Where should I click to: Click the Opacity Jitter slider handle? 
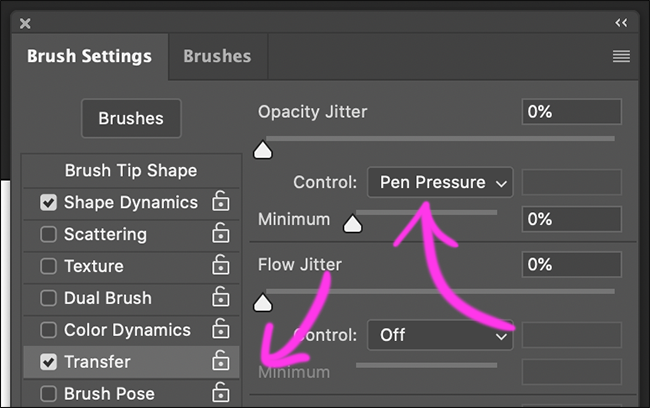click(x=263, y=151)
